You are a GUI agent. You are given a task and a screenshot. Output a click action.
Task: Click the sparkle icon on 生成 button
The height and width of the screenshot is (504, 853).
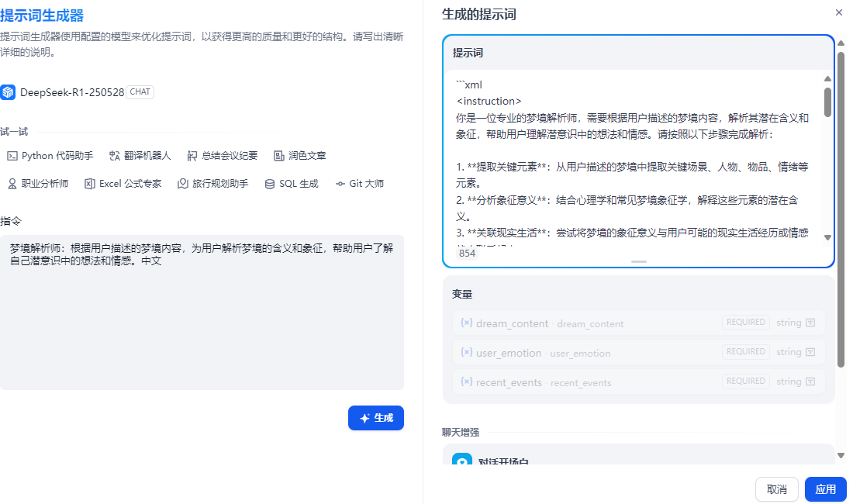[364, 418]
